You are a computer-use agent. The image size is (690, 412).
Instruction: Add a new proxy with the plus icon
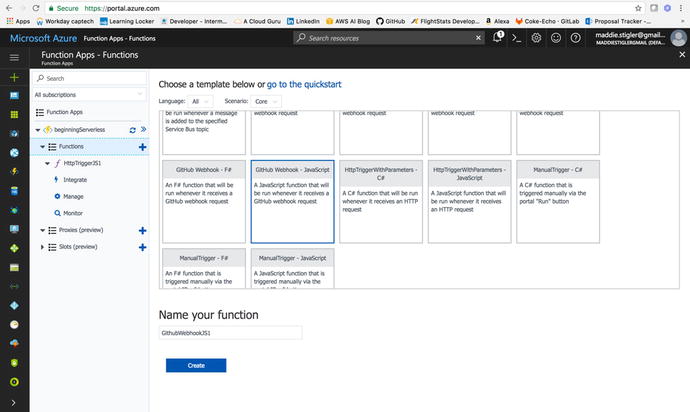click(x=142, y=230)
